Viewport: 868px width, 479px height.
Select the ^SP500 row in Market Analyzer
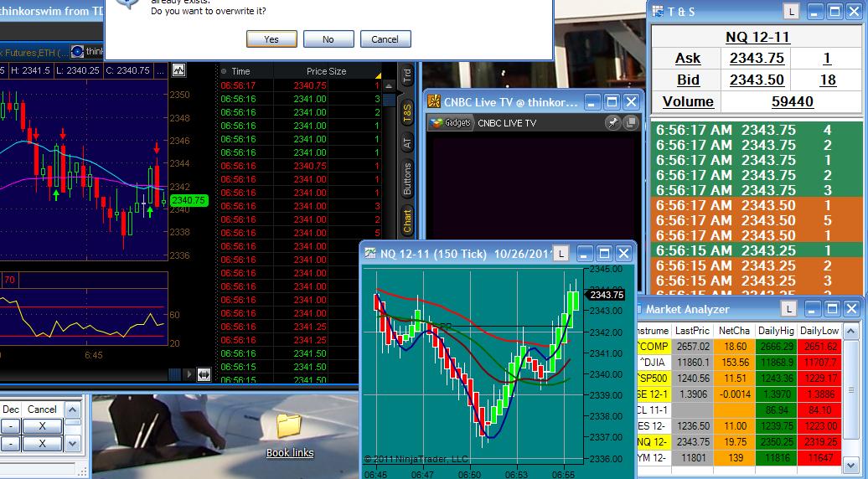[739, 379]
